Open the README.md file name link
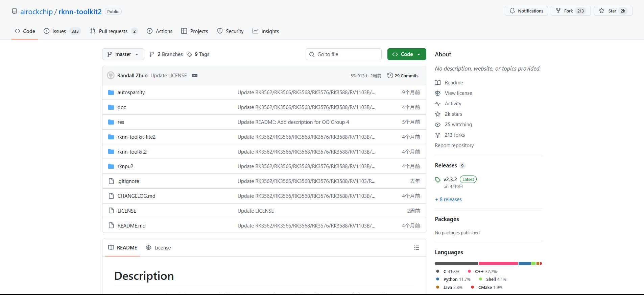The height and width of the screenshot is (295, 644). tap(132, 226)
